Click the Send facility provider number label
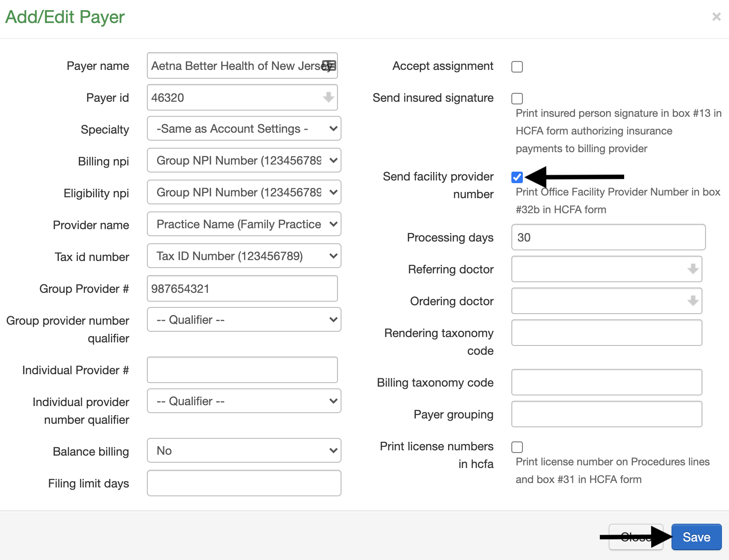The image size is (729, 560). [438, 185]
